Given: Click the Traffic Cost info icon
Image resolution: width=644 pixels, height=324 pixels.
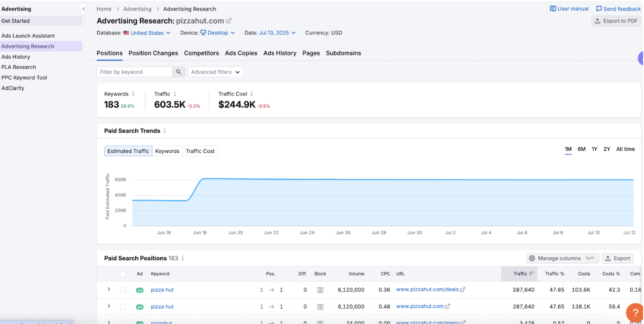Looking at the screenshot, I should pos(252,94).
